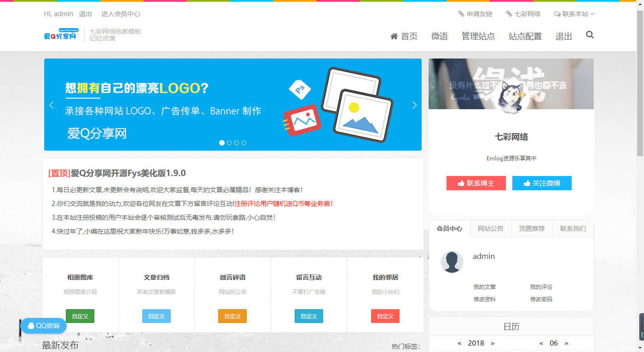Viewport: 644px width, 352px height.
Task: Switch to the 网站公告 tab
Action: (490, 229)
